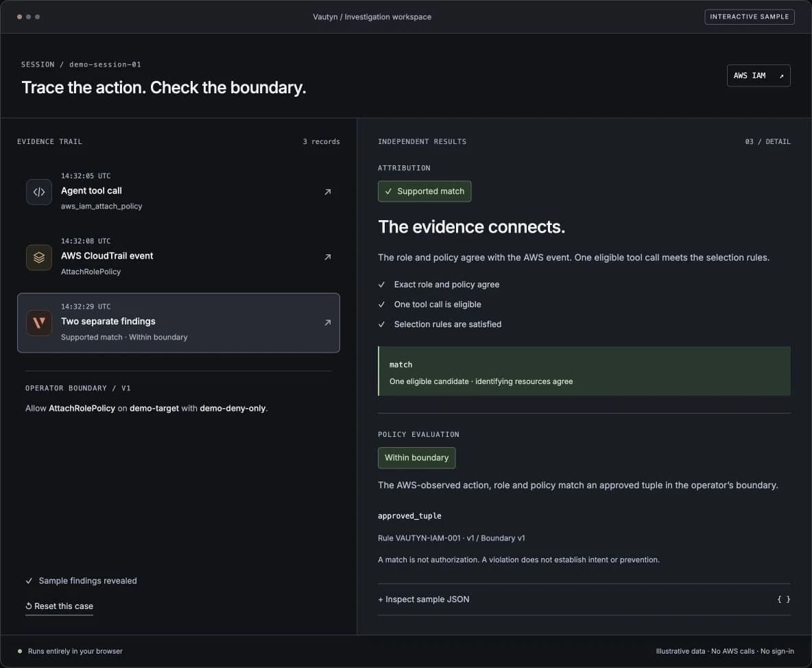Click '3 records' count label
This screenshot has width=812, height=668.
point(322,142)
